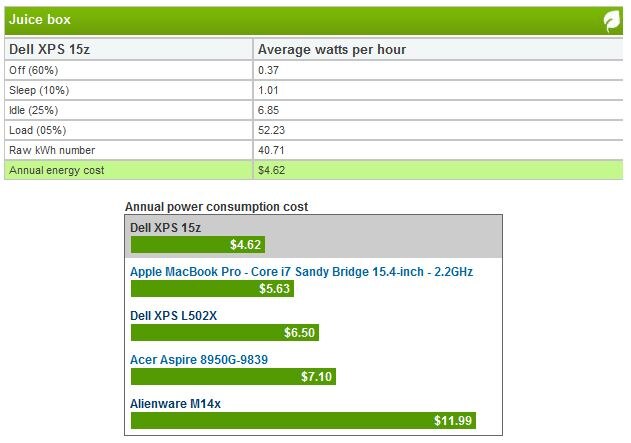Click the Annual power consumption cost chart title
The width and height of the screenshot is (631, 443).
(x=216, y=206)
